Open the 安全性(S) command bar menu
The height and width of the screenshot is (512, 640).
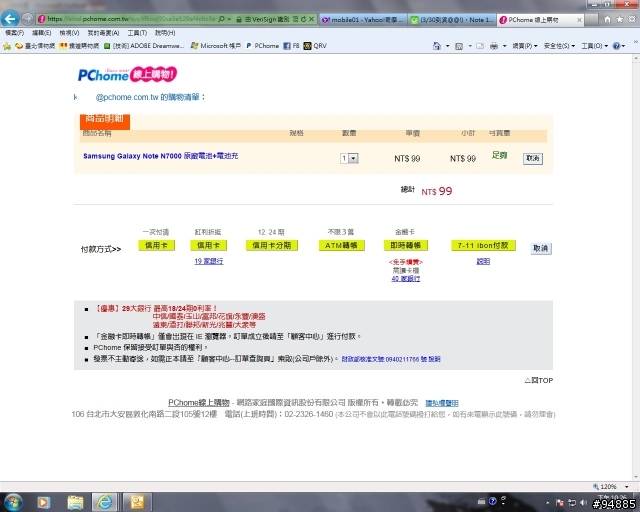pyautogui.click(x=559, y=46)
